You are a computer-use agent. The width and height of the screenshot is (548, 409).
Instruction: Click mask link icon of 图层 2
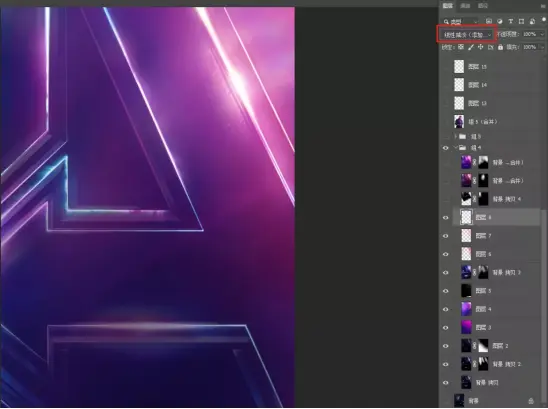475,346
